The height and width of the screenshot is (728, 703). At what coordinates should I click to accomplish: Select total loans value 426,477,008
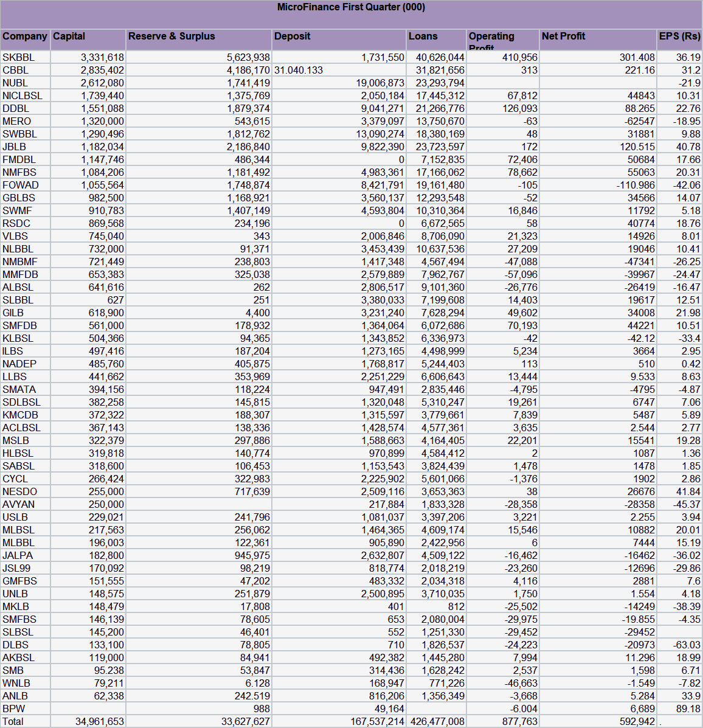[437, 721]
